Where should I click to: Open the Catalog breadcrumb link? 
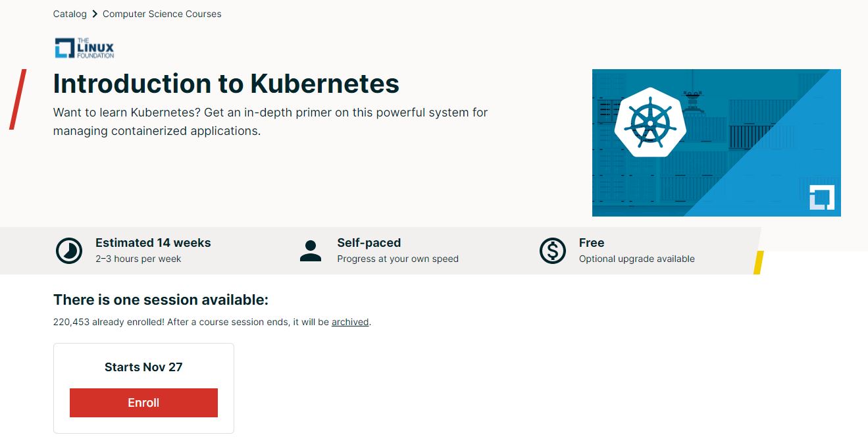coord(70,14)
